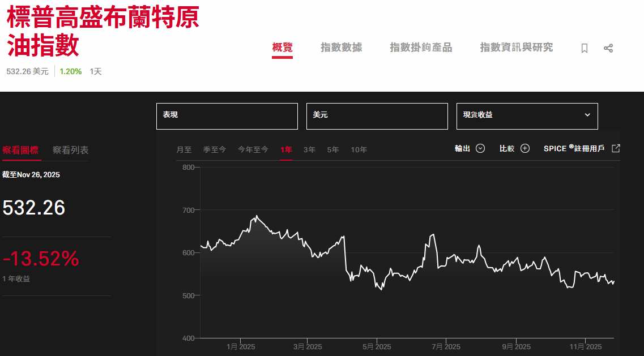
Task: Open SPICE 註冊用戶 external link icon
Action: click(x=616, y=148)
